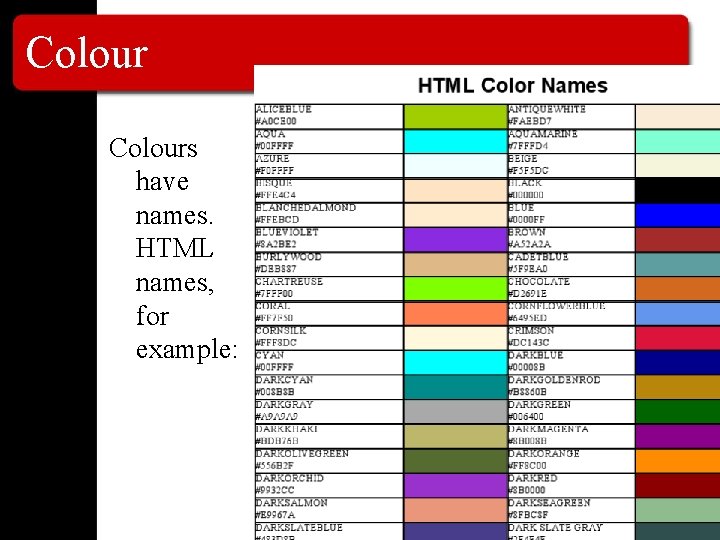The width and height of the screenshot is (720, 540).
Task: Click the 'CHOCOLATE' name text
Action: pos(539,281)
